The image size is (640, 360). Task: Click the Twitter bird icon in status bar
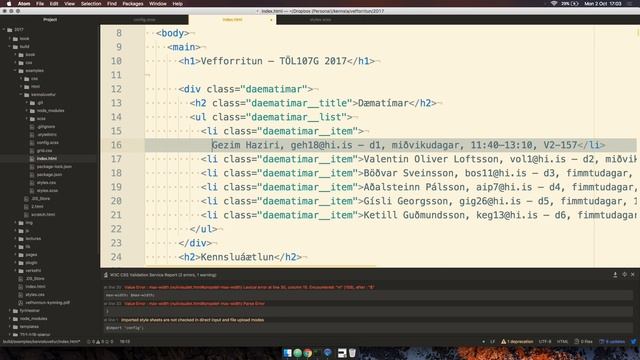[x=633, y=342]
